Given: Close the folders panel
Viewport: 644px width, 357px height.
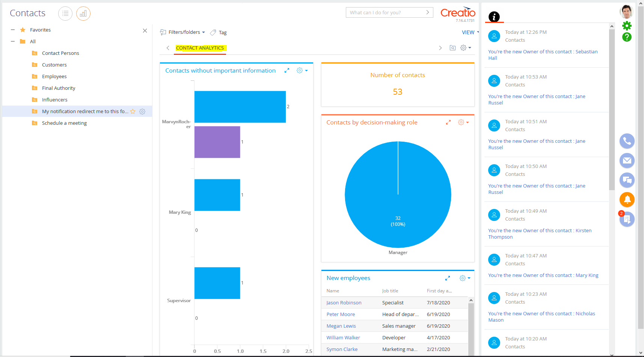Looking at the screenshot, I should [x=145, y=30].
